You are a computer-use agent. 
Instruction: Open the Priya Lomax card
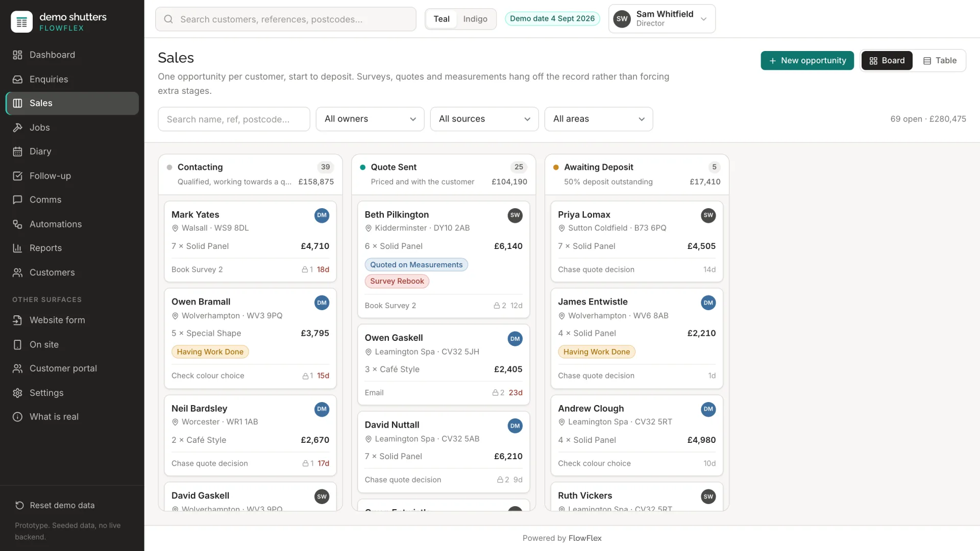pyautogui.click(x=636, y=242)
